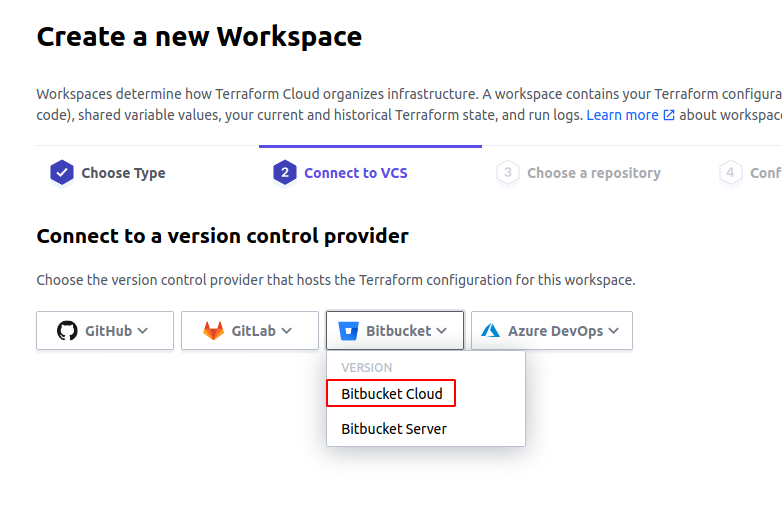Click the checkmark badge beside Choose Type

pos(62,173)
